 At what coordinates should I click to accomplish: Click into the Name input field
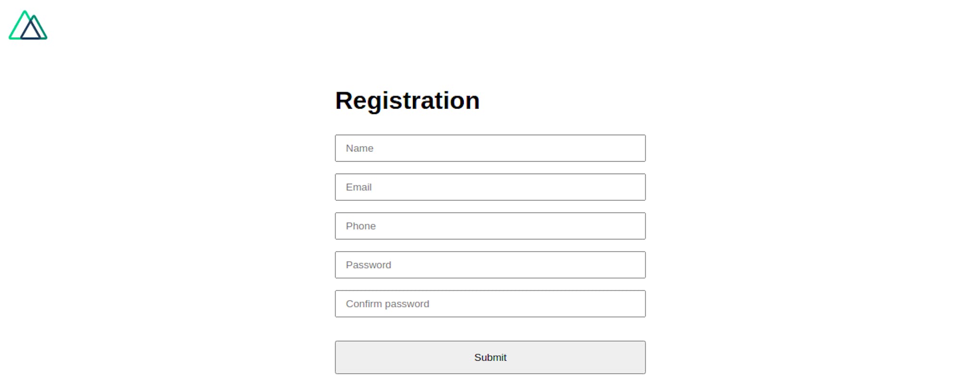tap(490, 148)
